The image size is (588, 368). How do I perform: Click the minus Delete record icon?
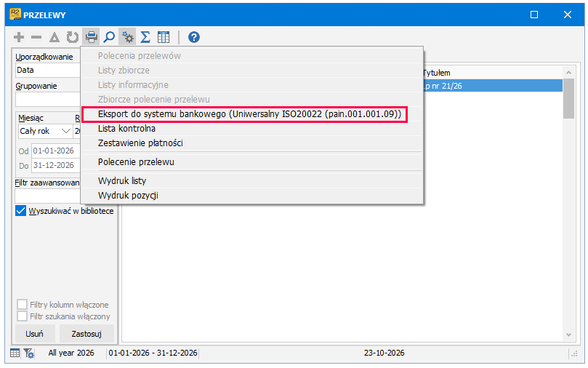(x=36, y=37)
